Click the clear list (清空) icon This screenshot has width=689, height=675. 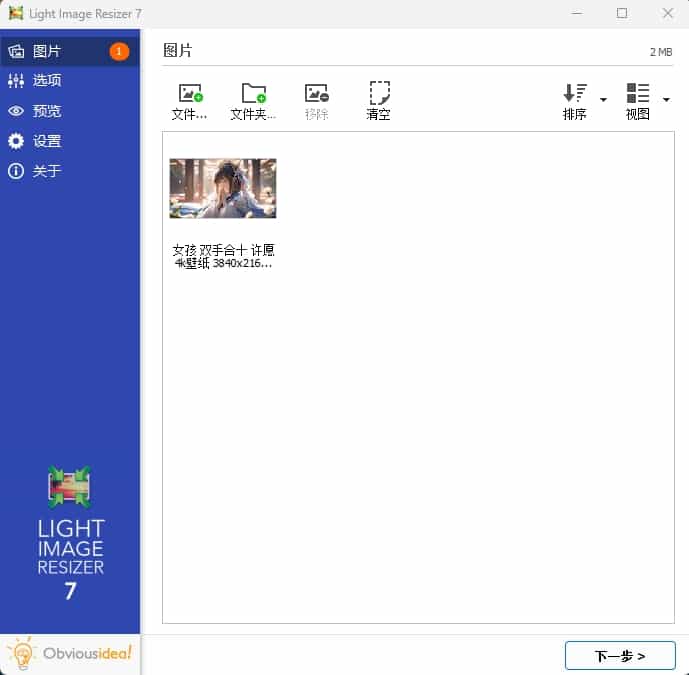379,94
